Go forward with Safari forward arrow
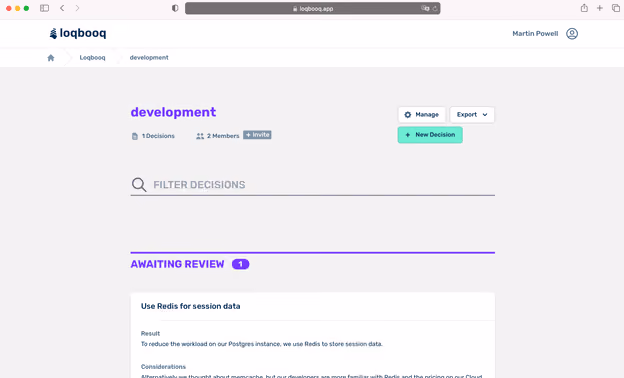Viewport: 624px width, 378px height. (x=77, y=8)
